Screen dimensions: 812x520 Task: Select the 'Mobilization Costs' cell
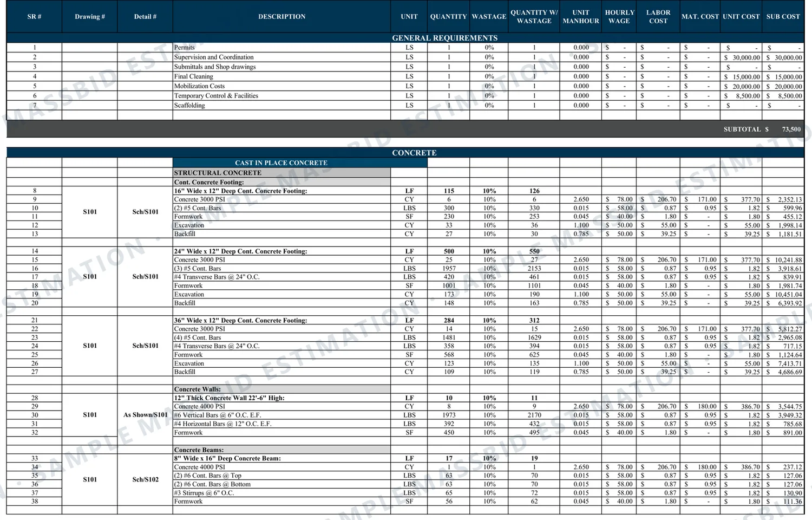(x=281, y=86)
